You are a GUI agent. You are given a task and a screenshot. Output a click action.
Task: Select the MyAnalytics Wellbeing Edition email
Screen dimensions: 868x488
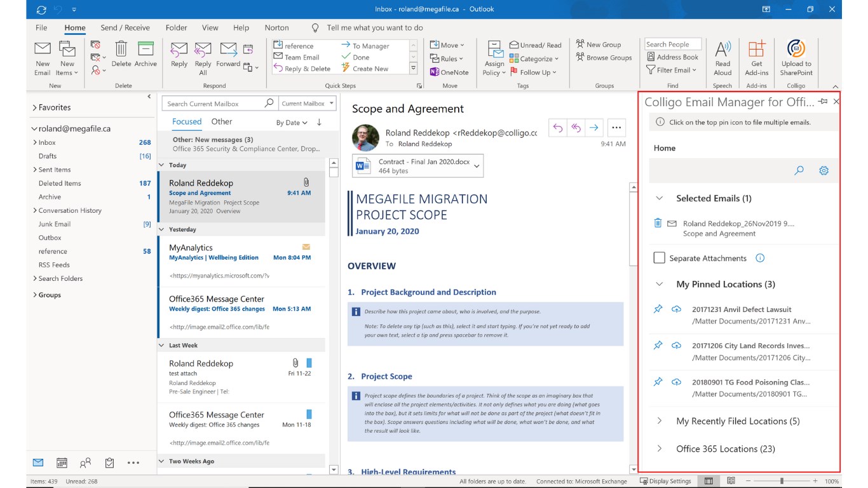(x=241, y=261)
